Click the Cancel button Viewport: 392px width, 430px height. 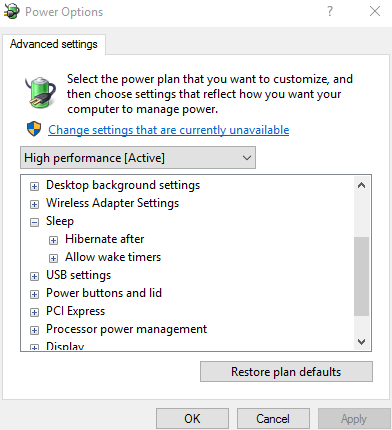click(x=273, y=419)
